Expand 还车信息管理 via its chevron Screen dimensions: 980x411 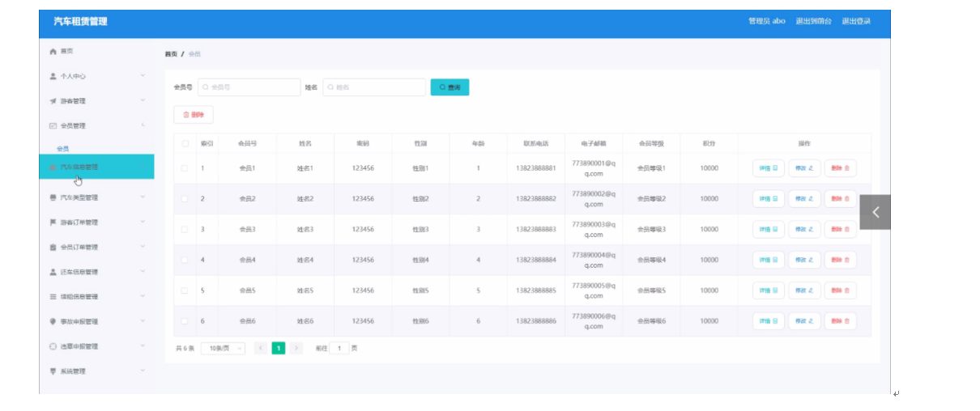143,272
